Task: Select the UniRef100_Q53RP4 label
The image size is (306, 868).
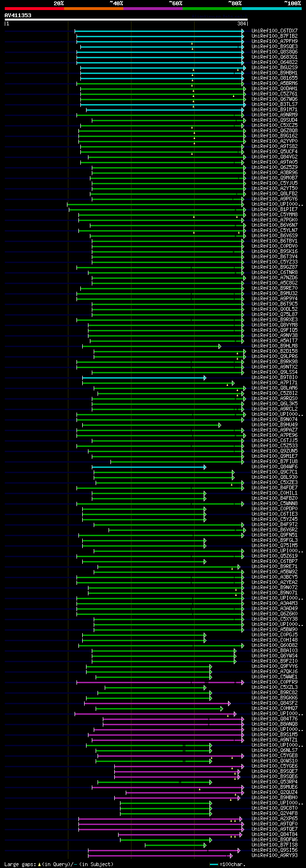Action: tap(274, 782)
